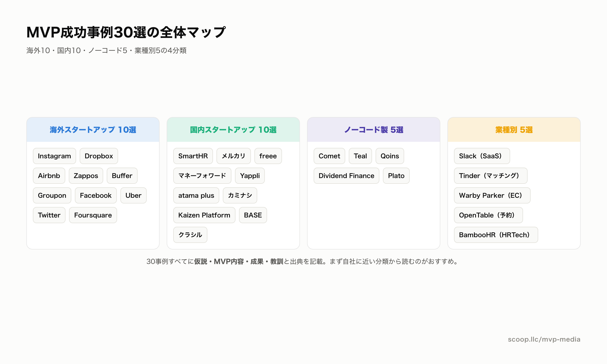
Task: Click the Qoins chip
Action: (390, 156)
